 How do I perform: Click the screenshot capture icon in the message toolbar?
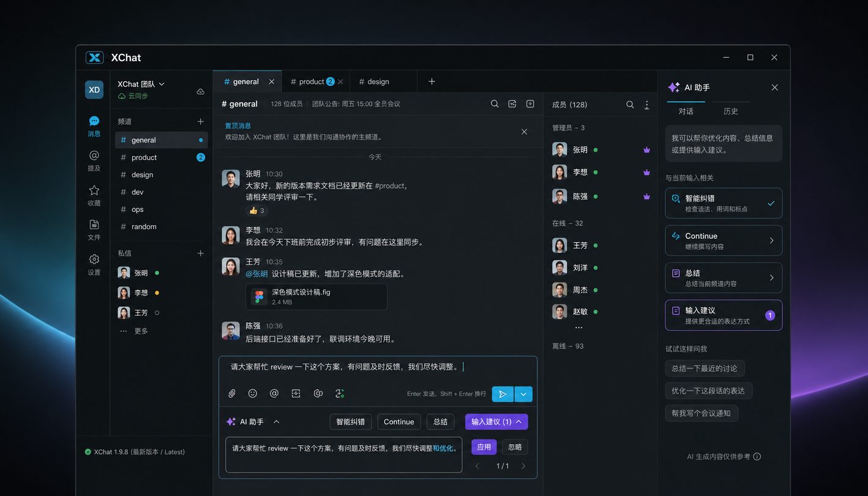296,394
